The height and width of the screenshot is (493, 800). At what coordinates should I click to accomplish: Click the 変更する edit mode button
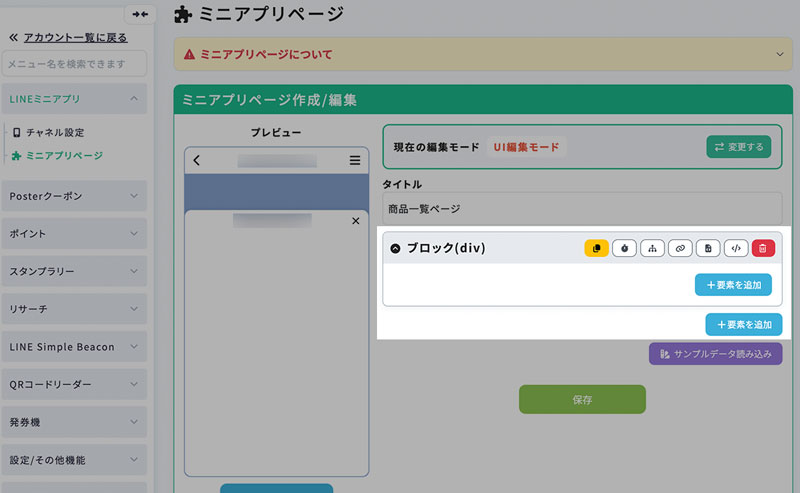pos(738,147)
